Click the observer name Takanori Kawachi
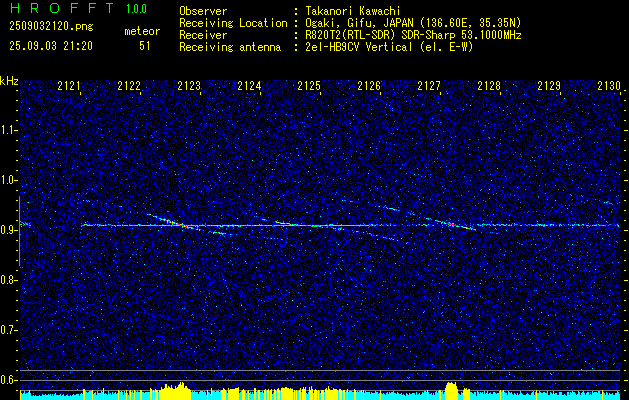This screenshot has width=629, height=400. (x=353, y=11)
